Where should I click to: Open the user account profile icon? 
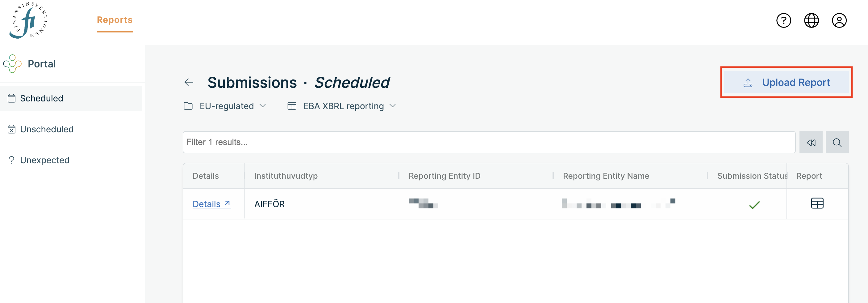839,21
